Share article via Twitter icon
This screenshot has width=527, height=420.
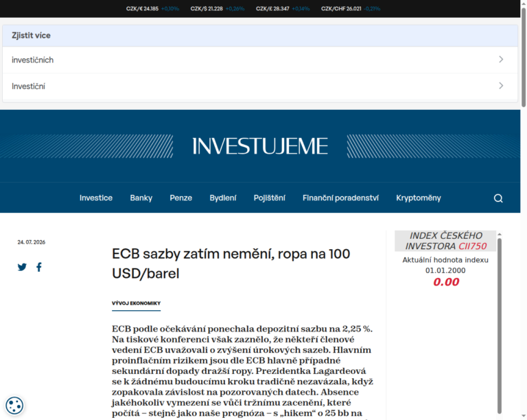pyautogui.click(x=22, y=267)
